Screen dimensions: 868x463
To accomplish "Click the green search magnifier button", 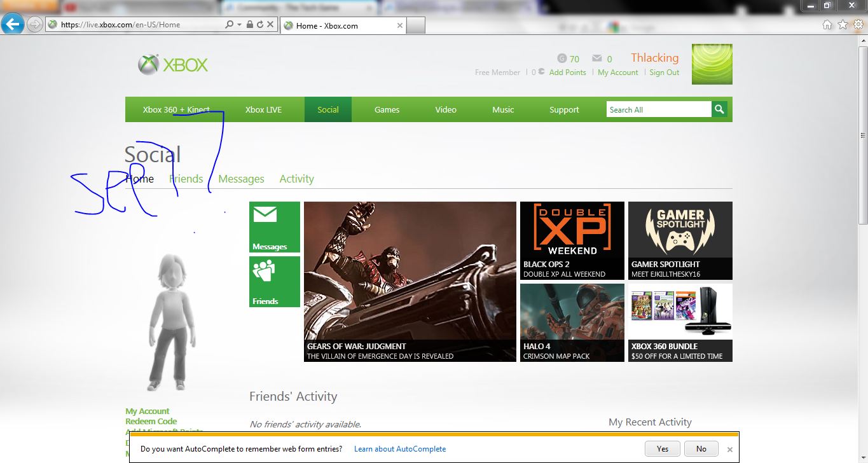I will coord(719,109).
